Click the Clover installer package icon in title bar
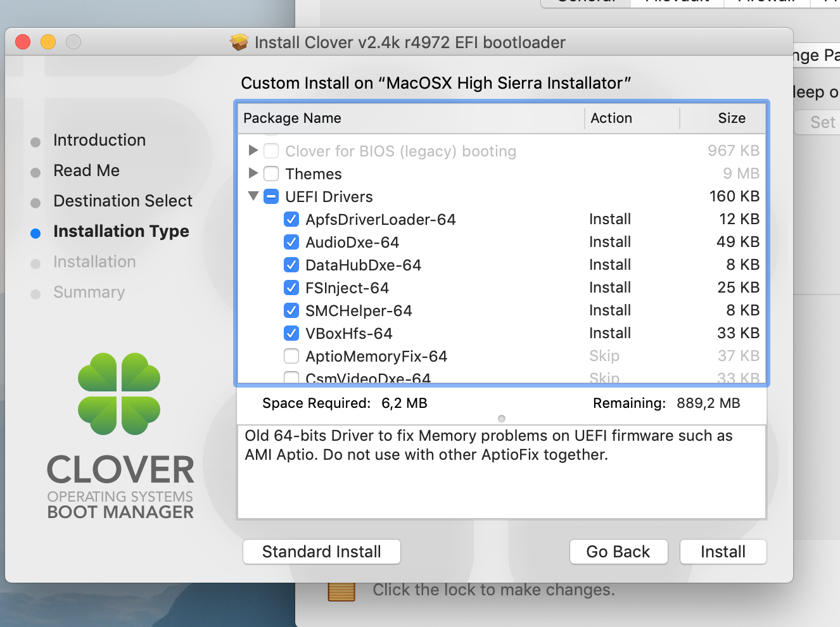This screenshot has height=627, width=840. click(x=239, y=42)
